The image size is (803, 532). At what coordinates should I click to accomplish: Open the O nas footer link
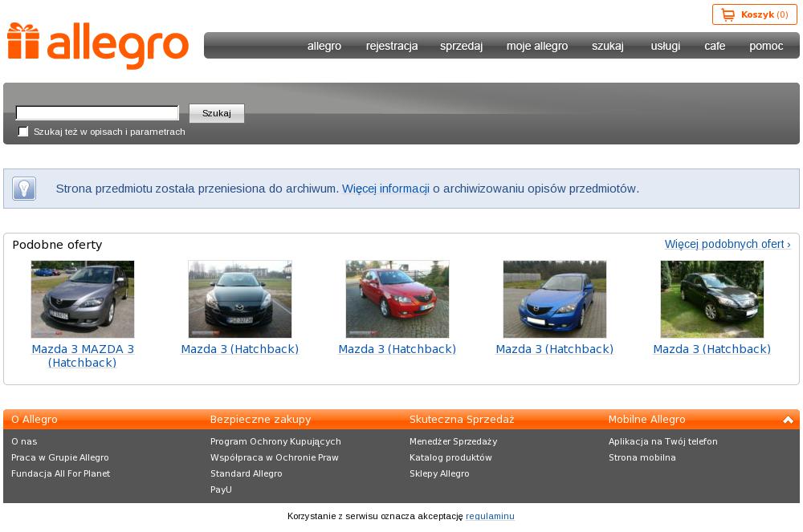coord(24,441)
